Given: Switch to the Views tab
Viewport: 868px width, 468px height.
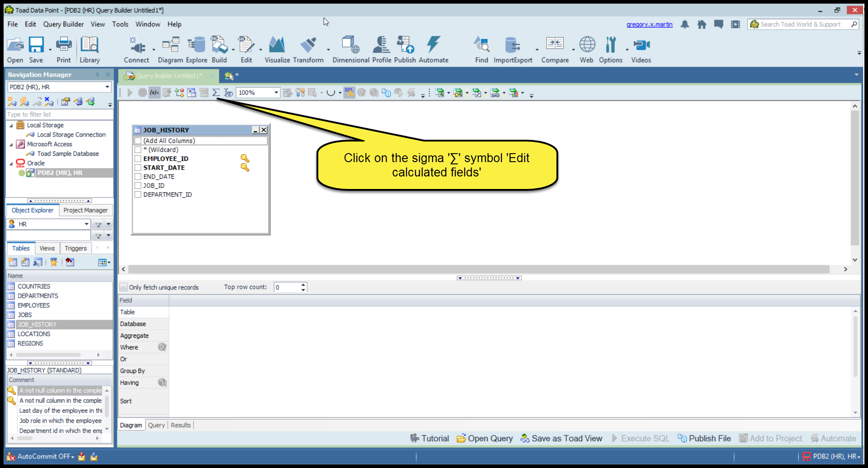Looking at the screenshot, I should (47, 248).
